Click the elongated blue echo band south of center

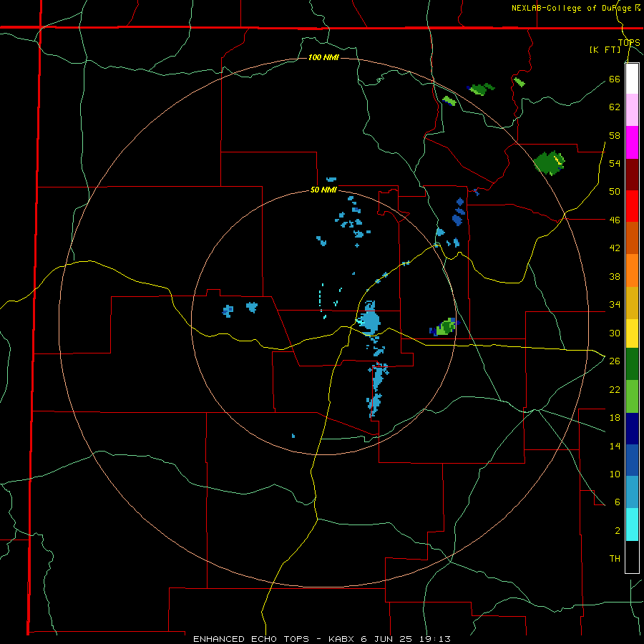[x=377, y=388]
